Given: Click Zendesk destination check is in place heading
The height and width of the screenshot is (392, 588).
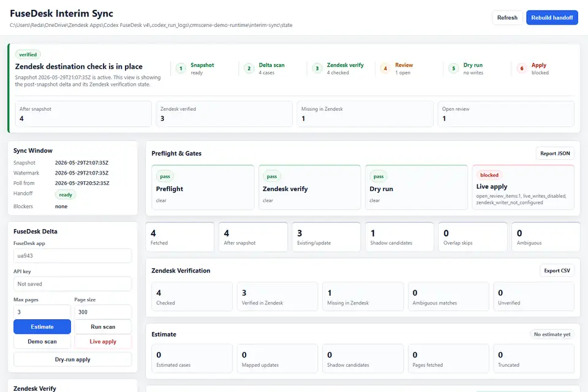Looking at the screenshot, I should coord(79,66).
